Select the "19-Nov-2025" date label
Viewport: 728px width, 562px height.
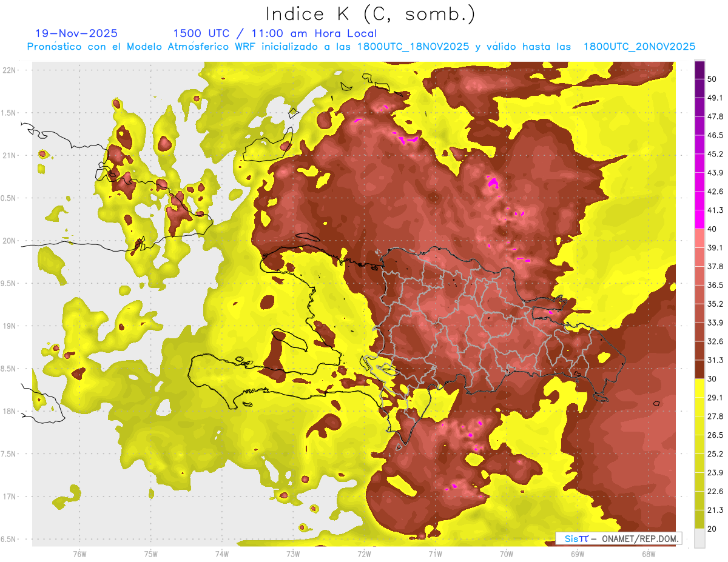76,33
